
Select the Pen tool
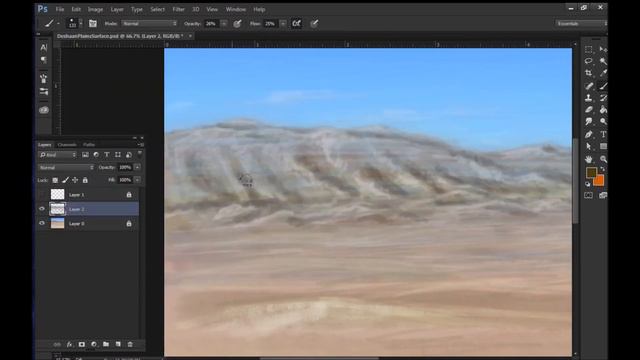click(589, 134)
